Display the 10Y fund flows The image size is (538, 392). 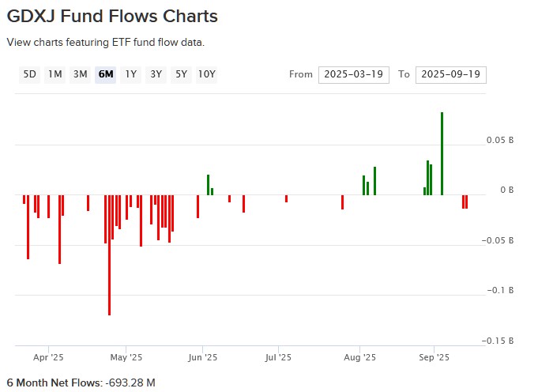click(x=206, y=74)
